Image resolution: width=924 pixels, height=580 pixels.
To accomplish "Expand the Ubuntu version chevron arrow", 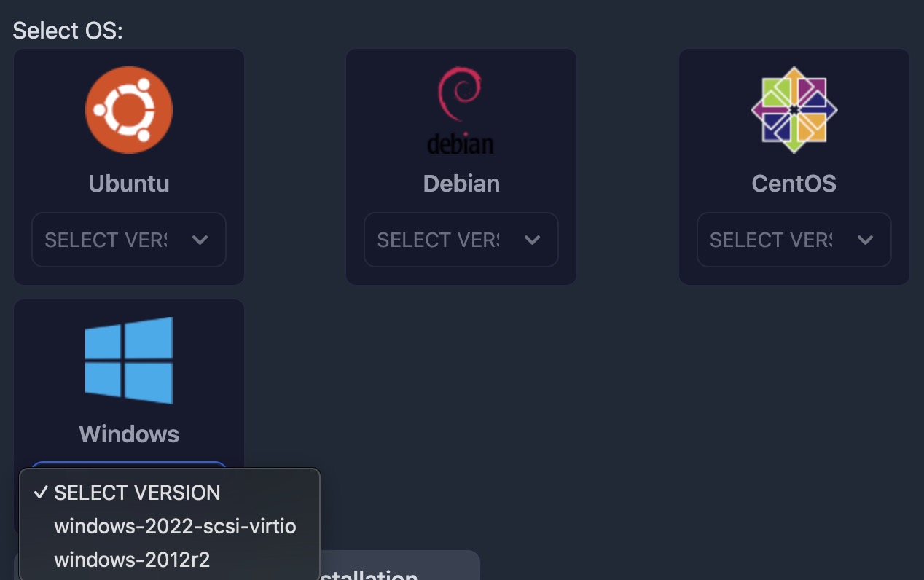I will point(200,240).
